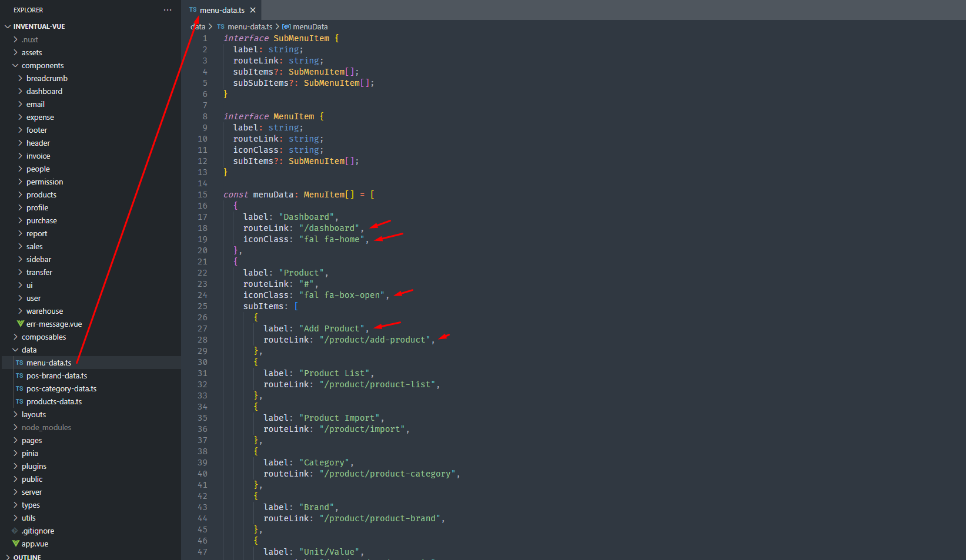The width and height of the screenshot is (966, 560).
Task: Close the menu-data.ts editor tab
Action: click(x=253, y=10)
